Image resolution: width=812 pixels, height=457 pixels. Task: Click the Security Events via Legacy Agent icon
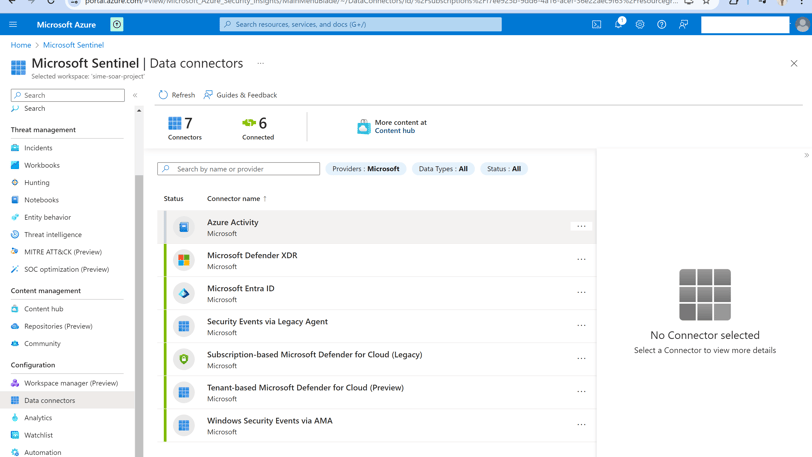[184, 326]
